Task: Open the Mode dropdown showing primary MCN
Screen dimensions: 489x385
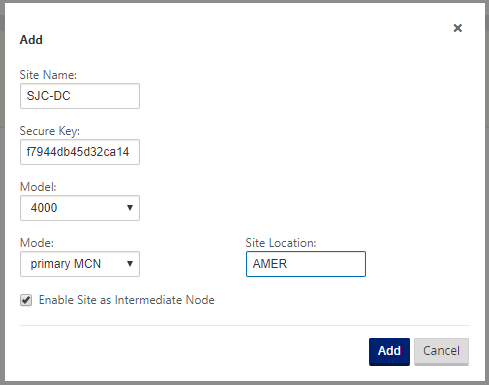Action: [80, 264]
